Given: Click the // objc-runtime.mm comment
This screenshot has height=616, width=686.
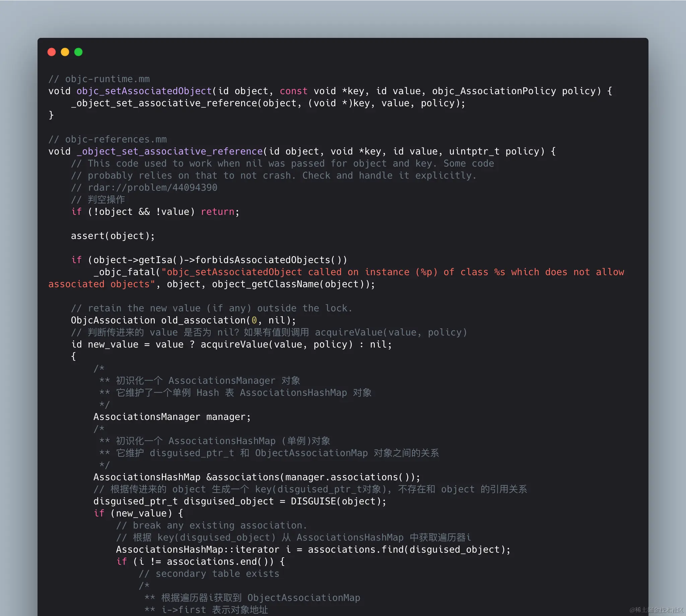Looking at the screenshot, I should [99, 79].
